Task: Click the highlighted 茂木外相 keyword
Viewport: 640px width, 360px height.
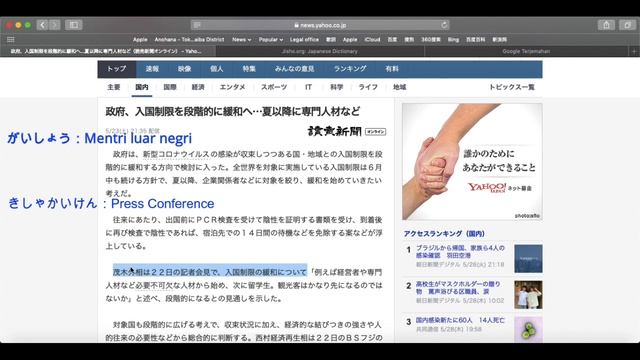Action: (x=128, y=272)
